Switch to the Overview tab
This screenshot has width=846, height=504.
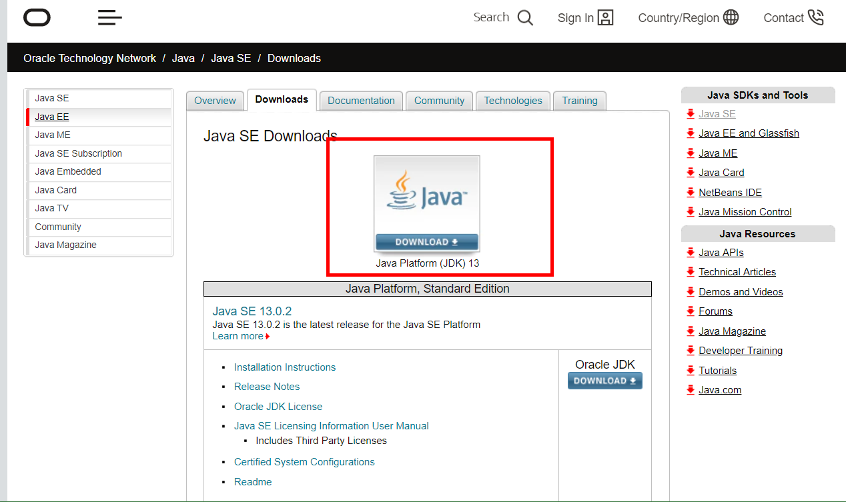215,101
